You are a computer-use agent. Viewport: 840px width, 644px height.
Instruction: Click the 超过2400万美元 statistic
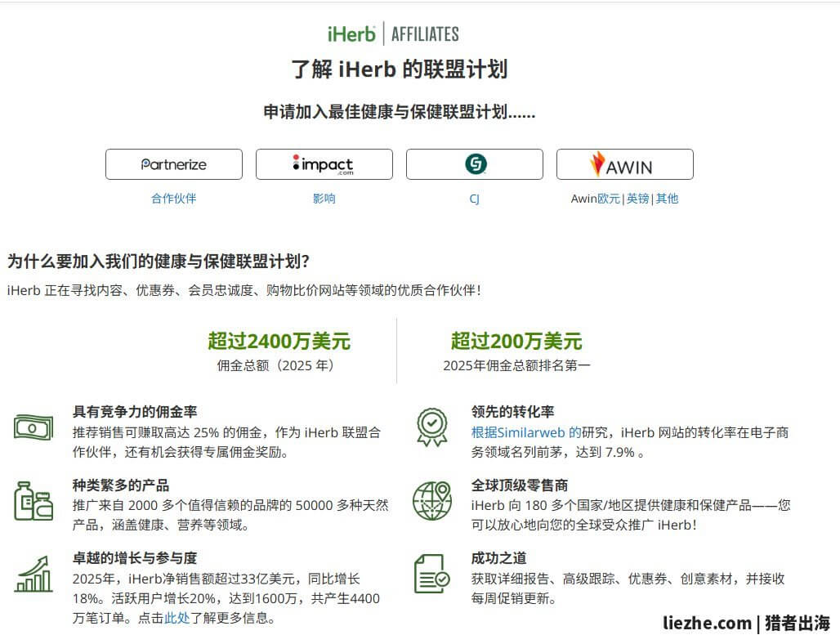(279, 342)
